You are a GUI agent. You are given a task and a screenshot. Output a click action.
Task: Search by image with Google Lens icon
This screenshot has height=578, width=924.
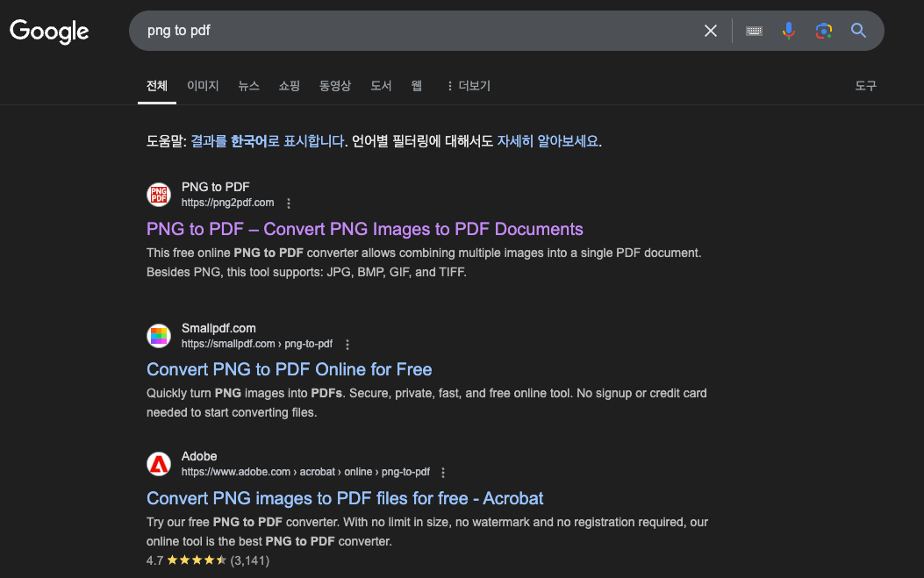823,31
